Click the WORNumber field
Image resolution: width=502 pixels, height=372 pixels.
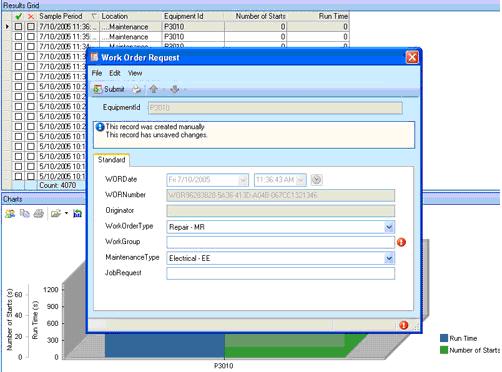280,195
